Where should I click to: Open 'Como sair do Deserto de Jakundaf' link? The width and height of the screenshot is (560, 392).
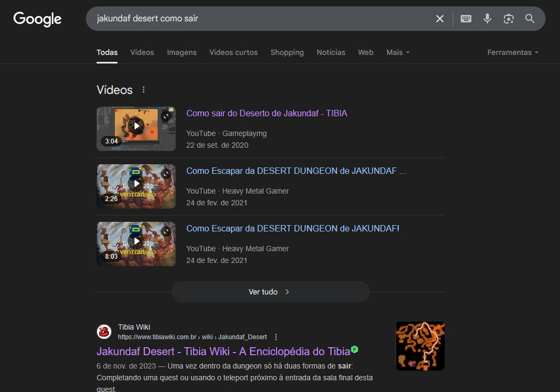pos(267,114)
